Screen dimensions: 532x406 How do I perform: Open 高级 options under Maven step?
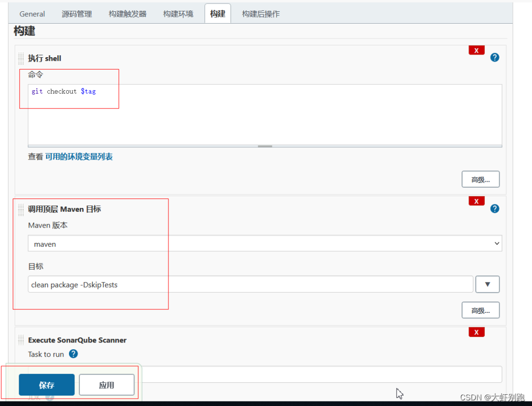point(480,310)
